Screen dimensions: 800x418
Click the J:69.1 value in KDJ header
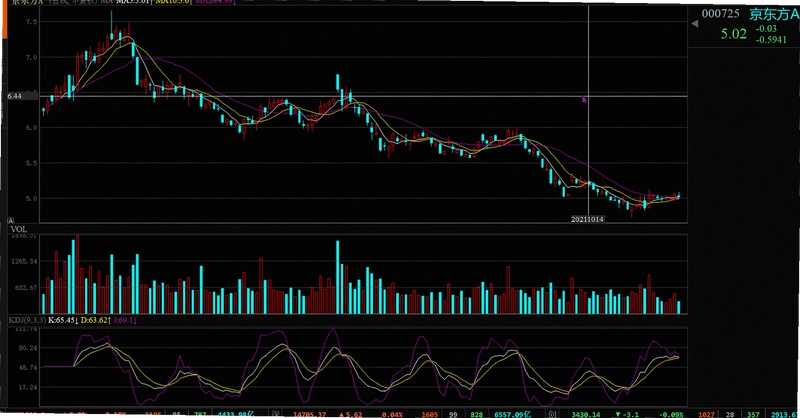click(125, 320)
